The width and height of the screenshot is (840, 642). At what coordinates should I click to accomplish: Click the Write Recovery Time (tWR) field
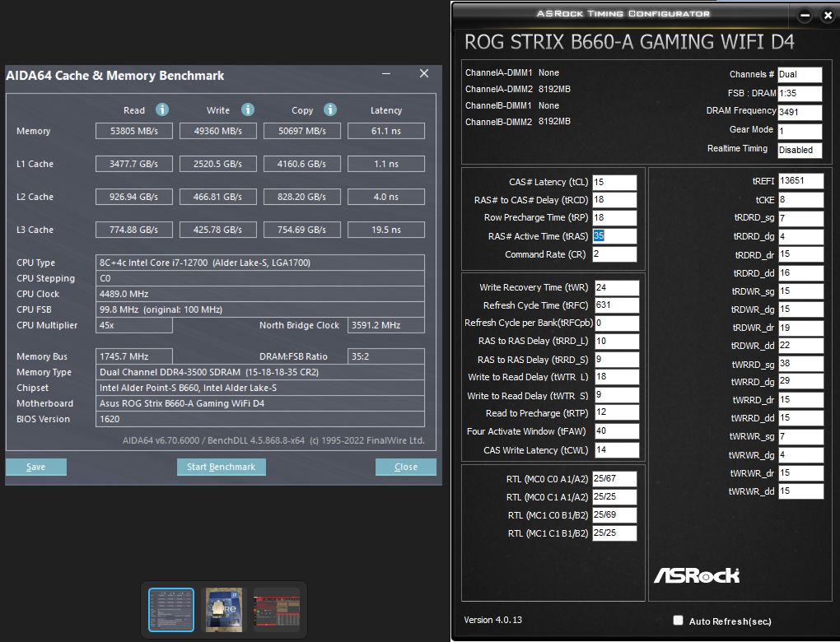617,287
